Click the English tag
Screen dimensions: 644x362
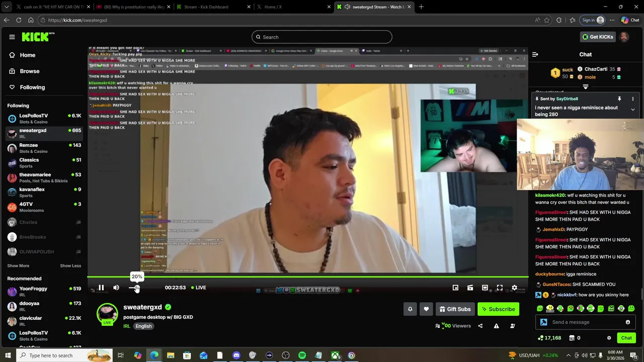pyautogui.click(x=143, y=326)
